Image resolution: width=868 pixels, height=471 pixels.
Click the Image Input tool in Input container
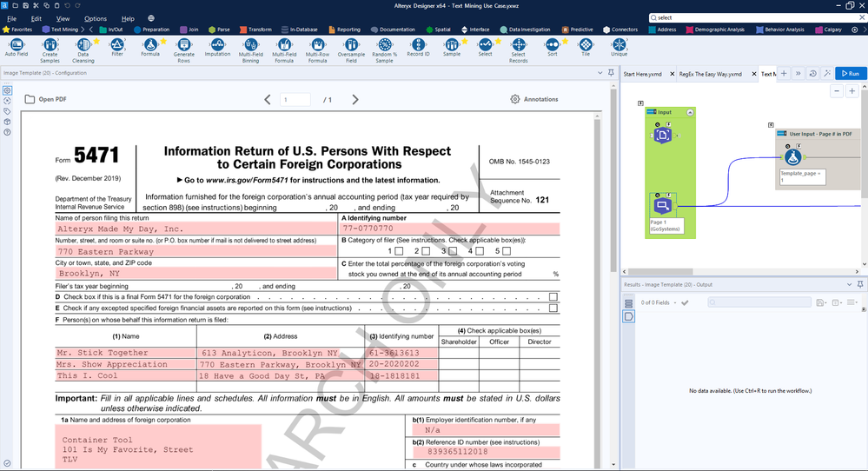click(663, 135)
